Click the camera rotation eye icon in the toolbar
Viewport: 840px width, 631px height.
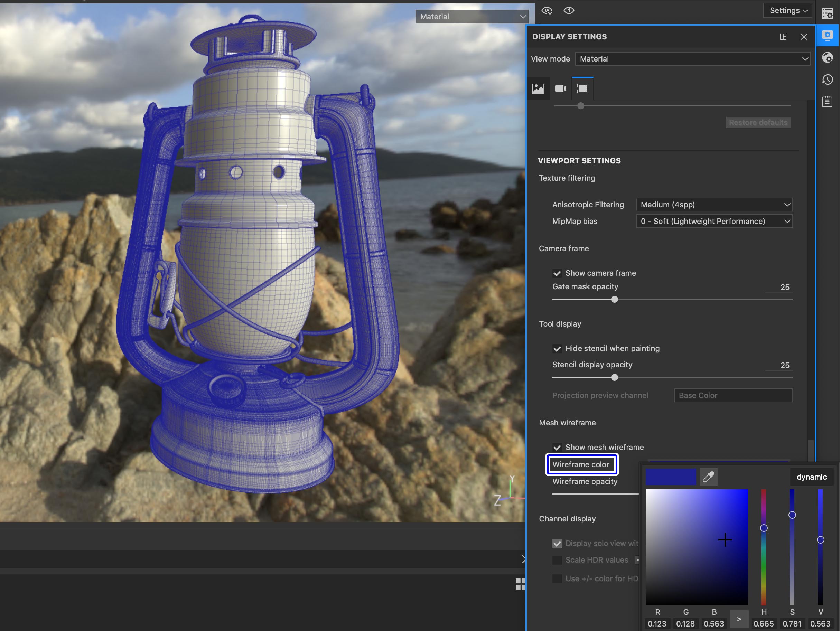(547, 11)
